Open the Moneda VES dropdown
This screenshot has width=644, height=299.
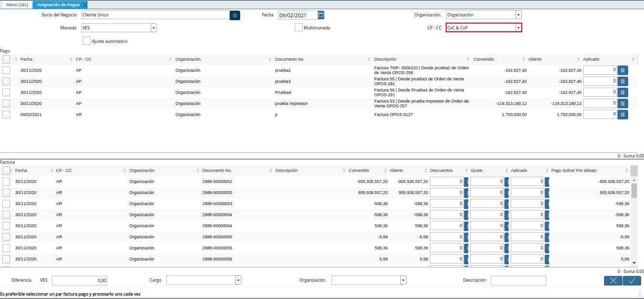pyautogui.click(x=154, y=28)
